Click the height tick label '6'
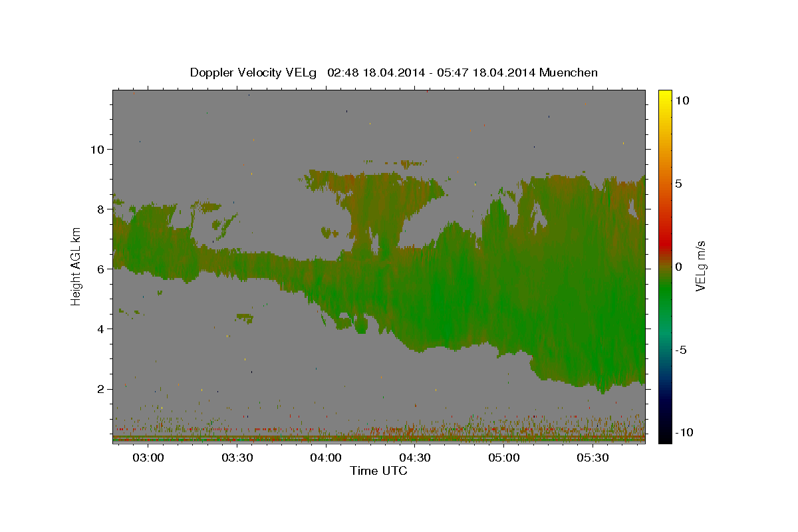This screenshot has width=798, height=532. (x=101, y=269)
